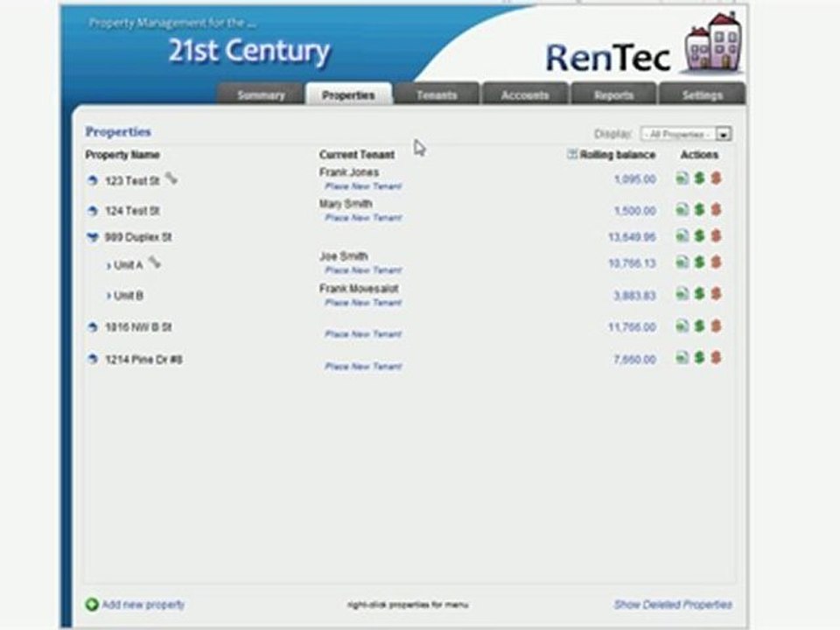Click green dollar icon for 124 Test St

click(x=699, y=209)
